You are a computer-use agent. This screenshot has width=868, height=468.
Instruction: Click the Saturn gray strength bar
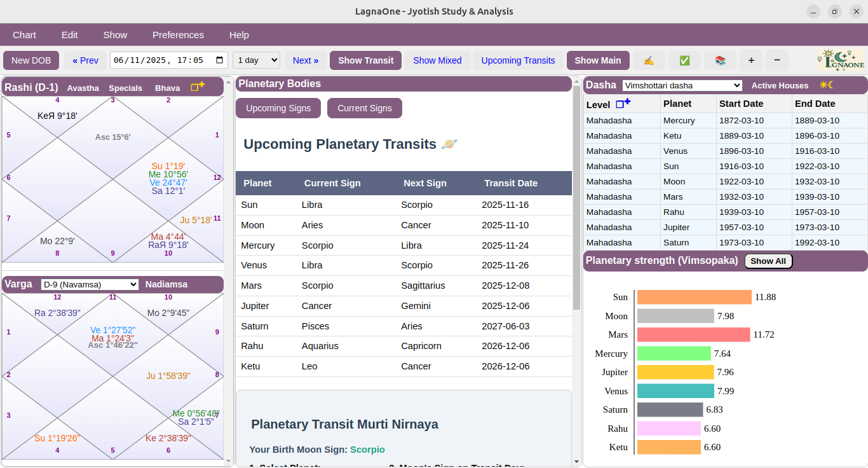[x=670, y=410]
